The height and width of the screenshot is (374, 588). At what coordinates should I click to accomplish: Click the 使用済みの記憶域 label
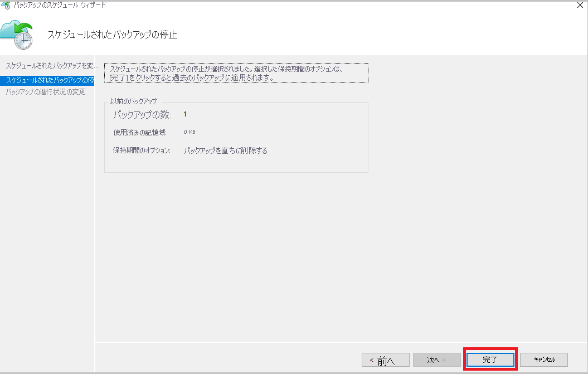tap(140, 133)
